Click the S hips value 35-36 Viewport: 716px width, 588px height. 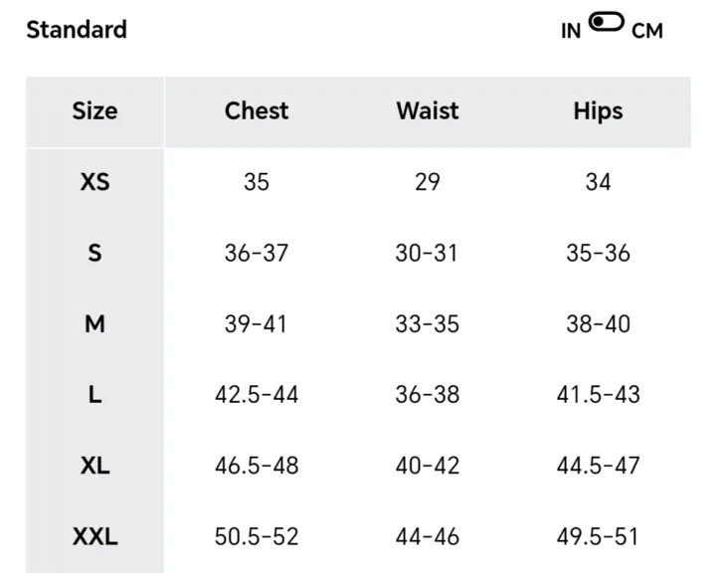point(598,254)
